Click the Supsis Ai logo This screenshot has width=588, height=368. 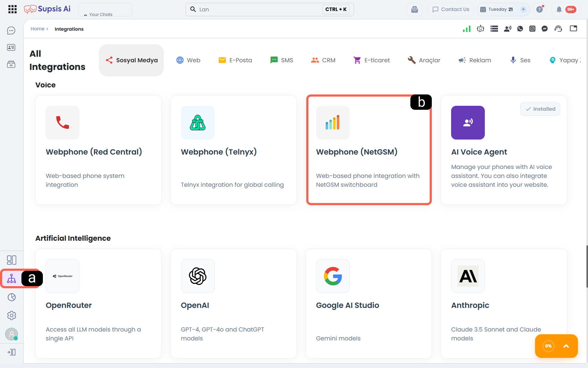(x=47, y=9)
